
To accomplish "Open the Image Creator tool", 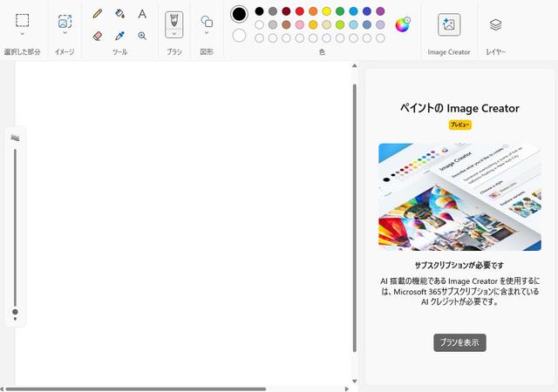I will (x=449, y=24).
